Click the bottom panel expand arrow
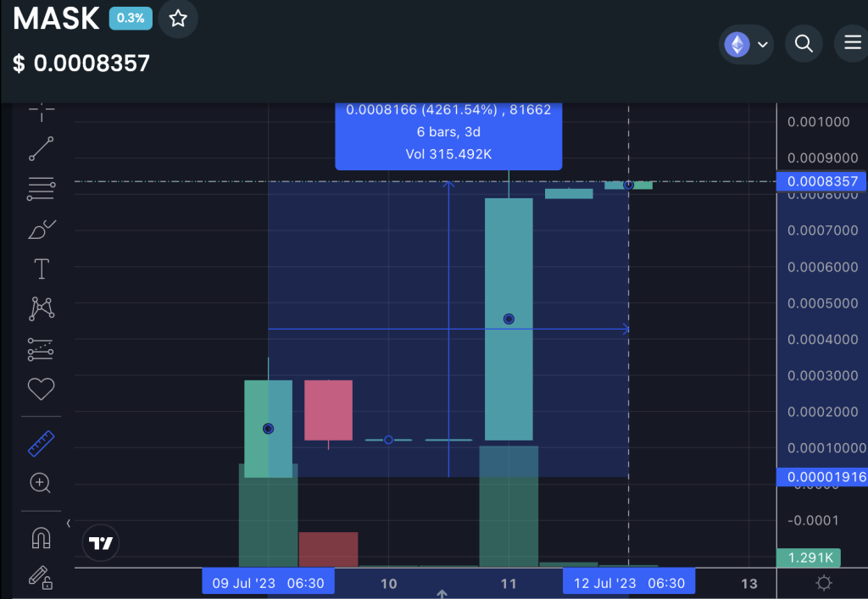 coord(442,594)
